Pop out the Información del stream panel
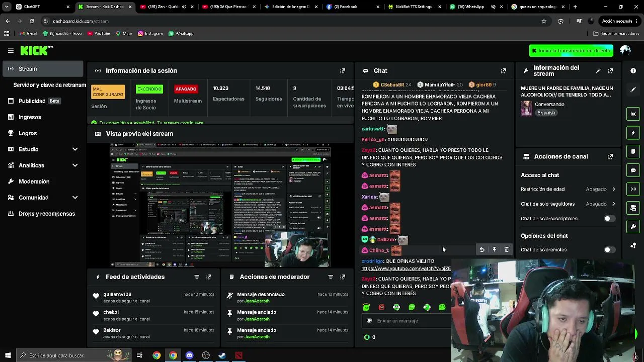This screenshot has height=362, width=644. tap(610, 71)
